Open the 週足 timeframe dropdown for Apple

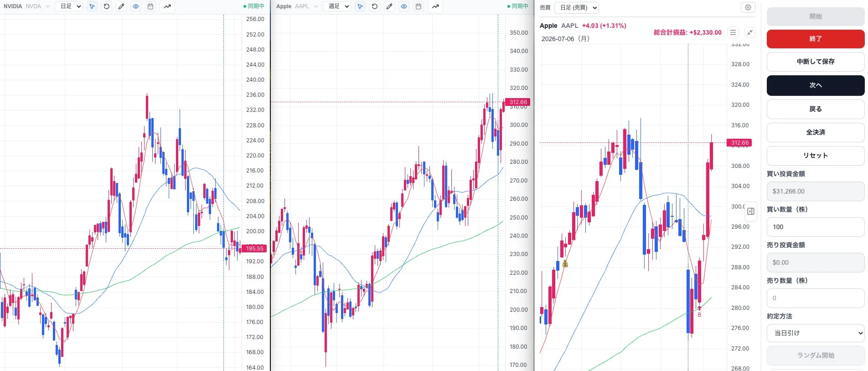point(337,6)
